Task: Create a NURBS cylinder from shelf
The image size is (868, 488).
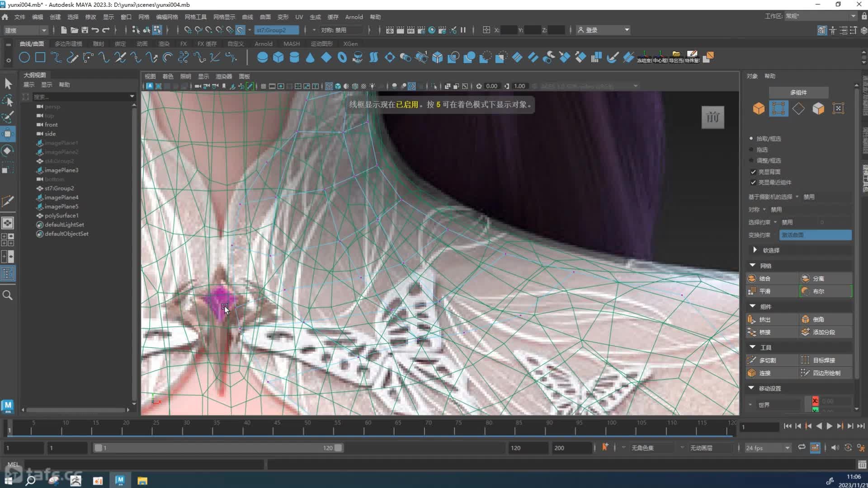Action: (x=294, y=57)
